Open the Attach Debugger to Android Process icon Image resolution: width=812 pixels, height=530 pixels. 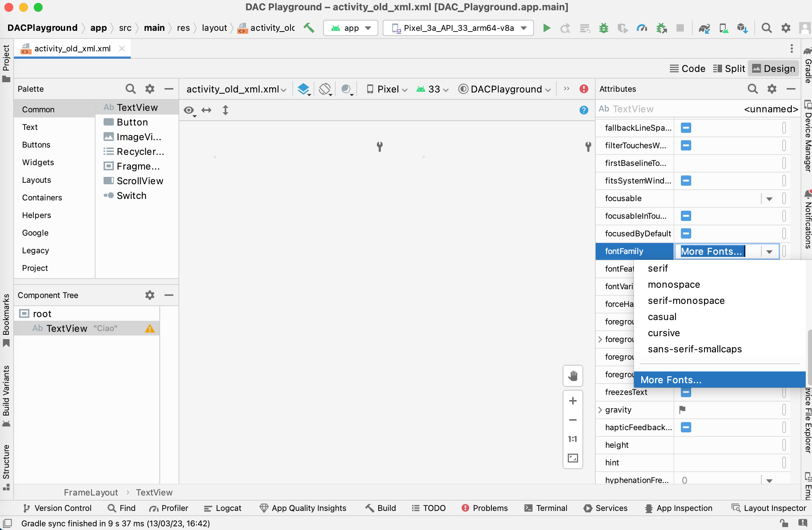(662, 28)
